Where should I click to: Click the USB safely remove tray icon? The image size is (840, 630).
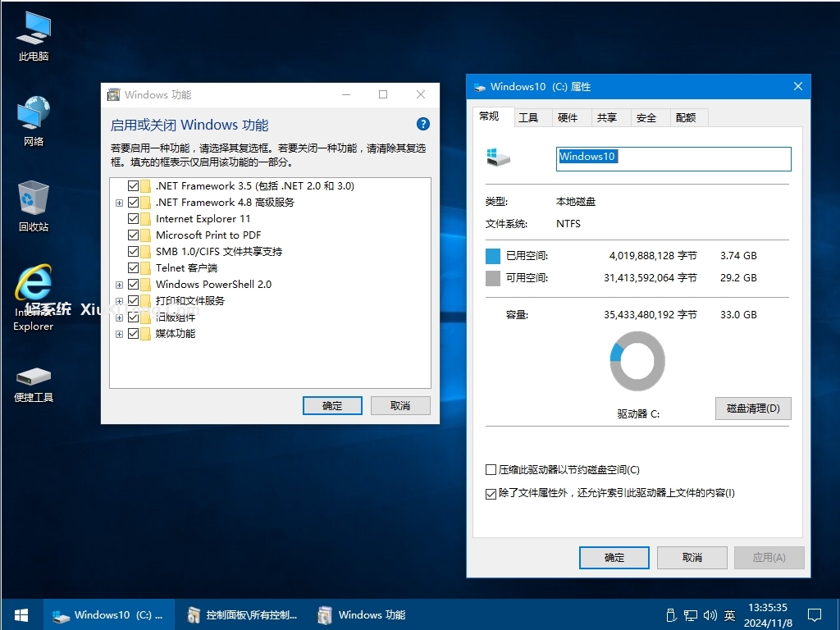(x=671, y=615)
